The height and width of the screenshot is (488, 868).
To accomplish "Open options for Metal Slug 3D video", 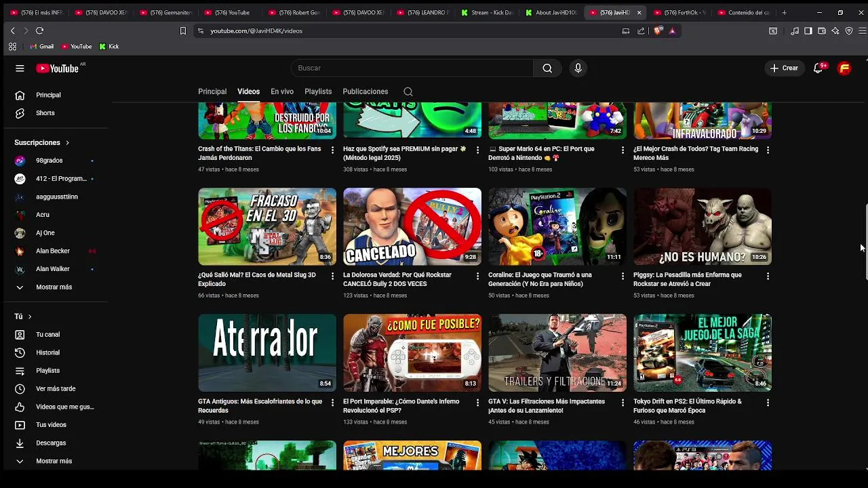I will [332, 276].
